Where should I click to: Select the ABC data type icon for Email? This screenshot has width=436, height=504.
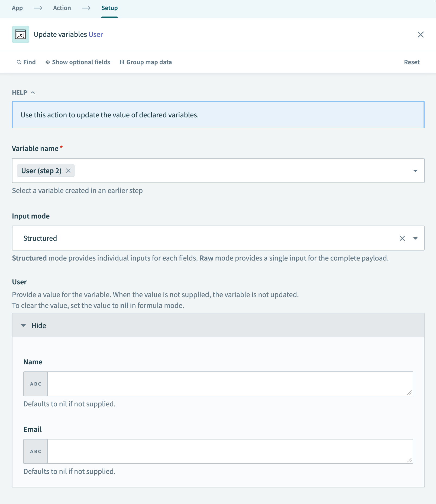(x=35, y=451)
